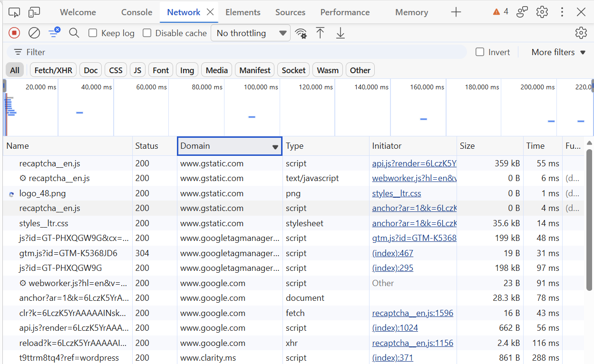Close the Network tab with X
The height and width of the screenshot is (364, 594).
[x=210, y=12]
